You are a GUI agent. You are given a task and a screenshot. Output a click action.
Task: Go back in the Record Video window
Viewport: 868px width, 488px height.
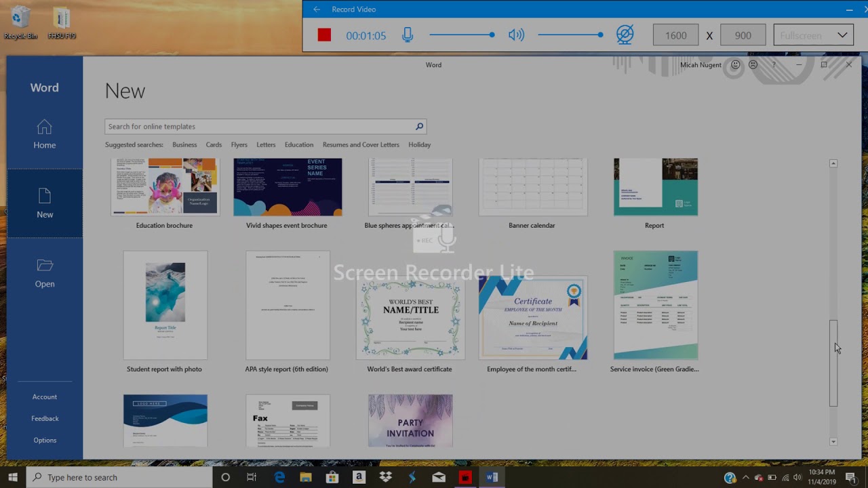(x=316, y=9)
